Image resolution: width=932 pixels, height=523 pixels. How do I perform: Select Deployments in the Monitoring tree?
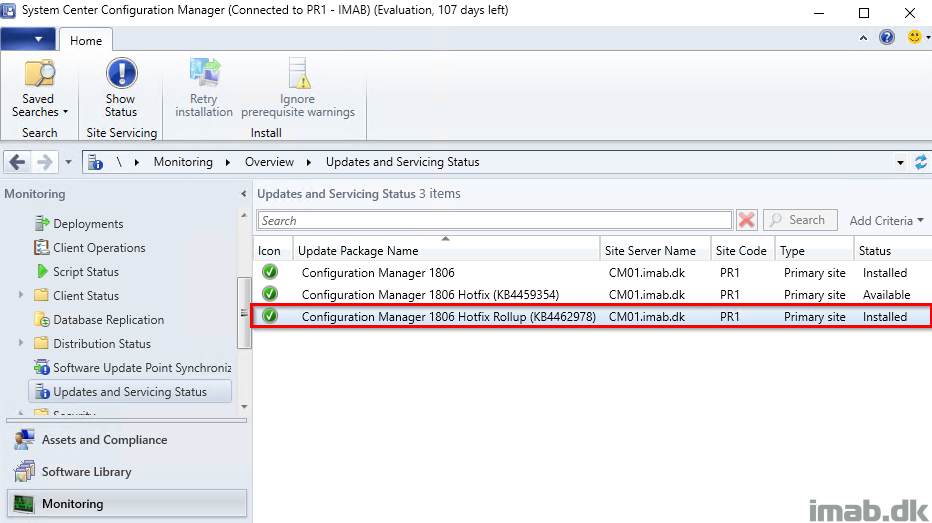pos(88,223)
